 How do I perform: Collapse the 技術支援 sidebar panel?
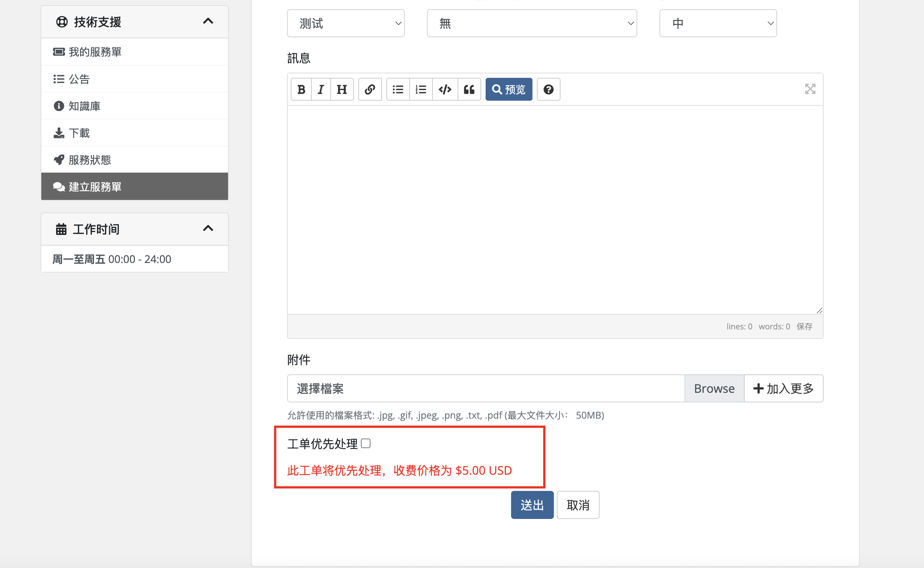click(x=208, y=21)
